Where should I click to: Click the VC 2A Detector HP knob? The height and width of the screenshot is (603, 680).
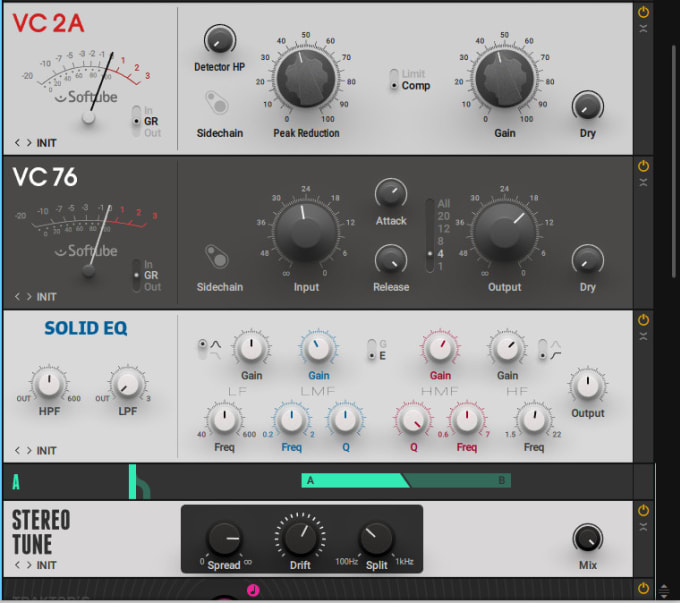point(220,39)
